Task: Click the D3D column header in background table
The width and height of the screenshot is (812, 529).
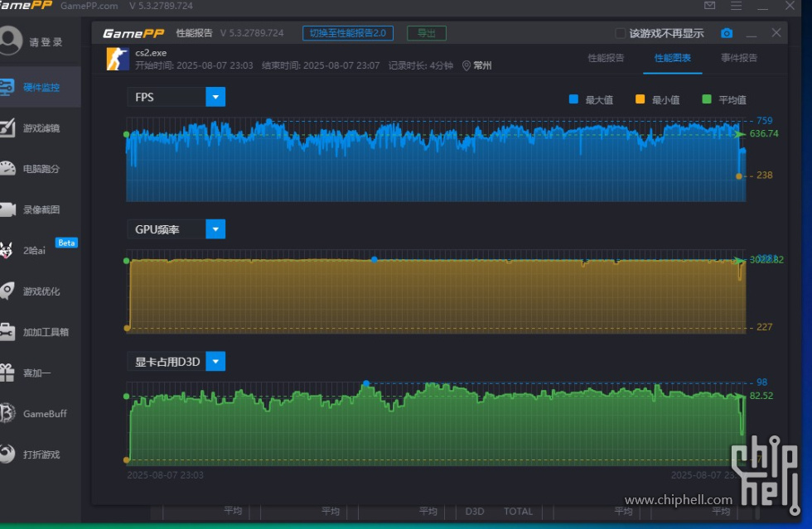Action: [475, 512]
